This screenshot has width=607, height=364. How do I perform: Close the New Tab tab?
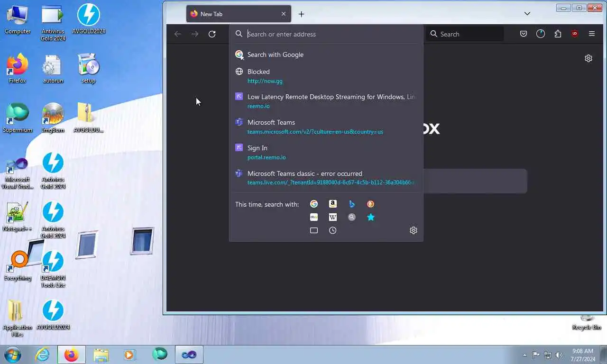(x=284, y=14)
